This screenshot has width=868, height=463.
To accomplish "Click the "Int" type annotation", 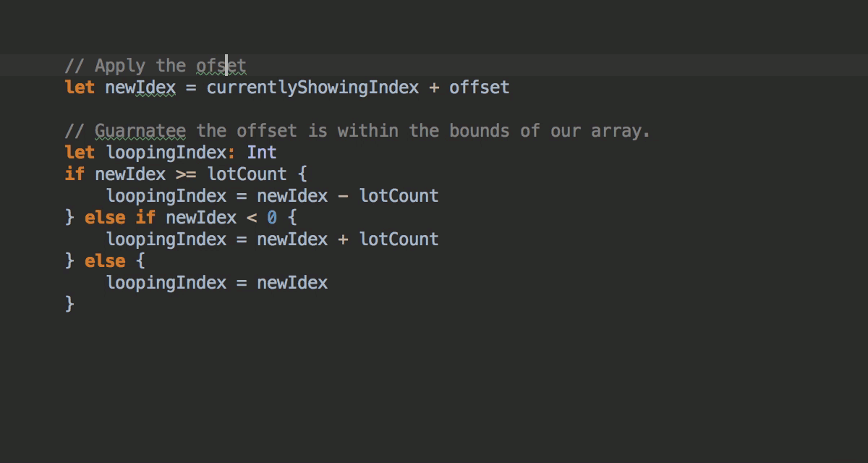I will (x=262, y=153).
